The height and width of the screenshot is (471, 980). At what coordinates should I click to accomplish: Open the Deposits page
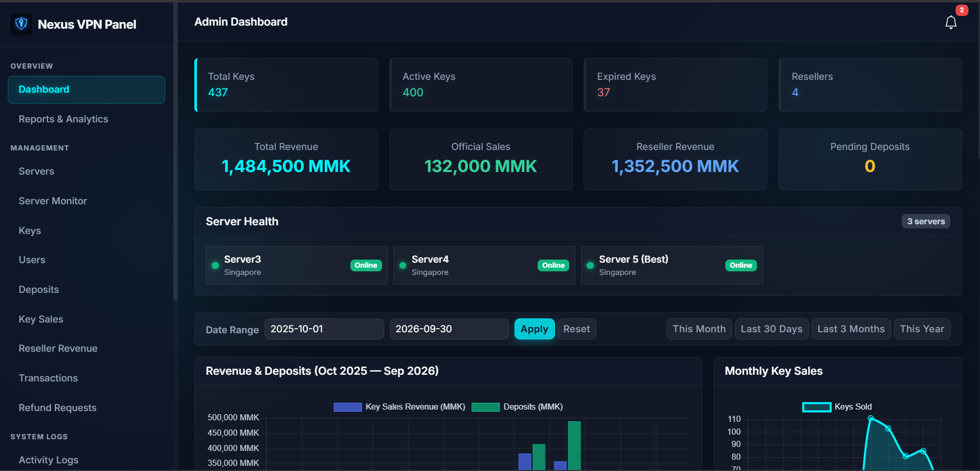pyautogui.click(x=39, y=290)
